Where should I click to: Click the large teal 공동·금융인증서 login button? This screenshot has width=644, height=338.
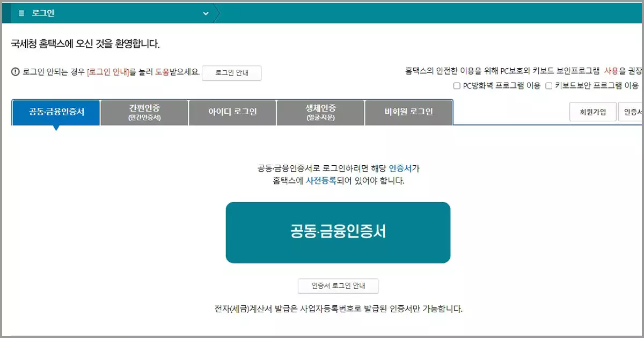pos(339,232)
